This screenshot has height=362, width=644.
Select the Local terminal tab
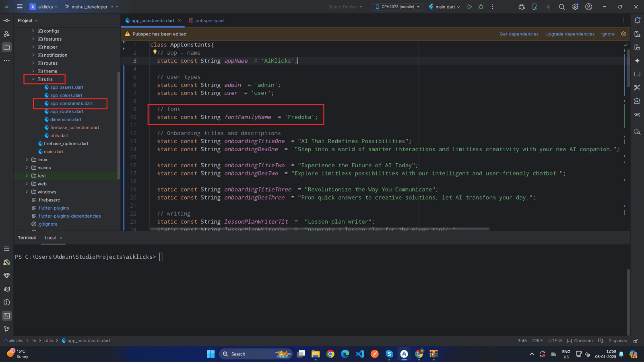point(50,238)
